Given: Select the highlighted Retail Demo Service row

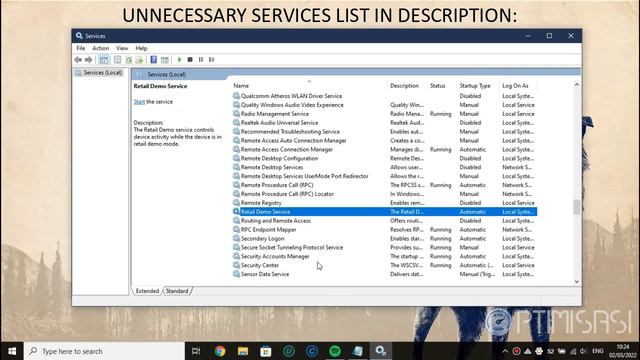Looking at the screenshot, I should point(384,212).
